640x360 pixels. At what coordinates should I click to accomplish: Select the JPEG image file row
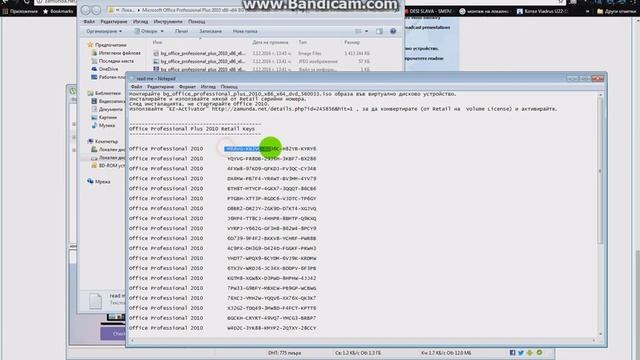[x=261, y=62]
